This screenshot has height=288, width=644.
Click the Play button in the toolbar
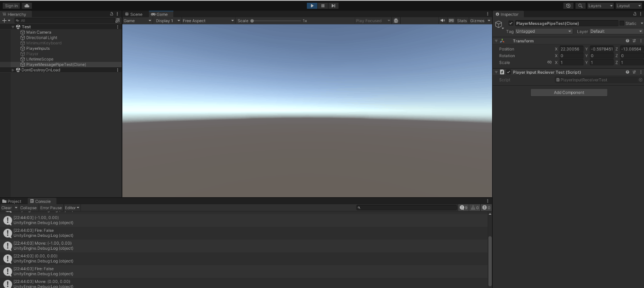click(x=312, y=6)
